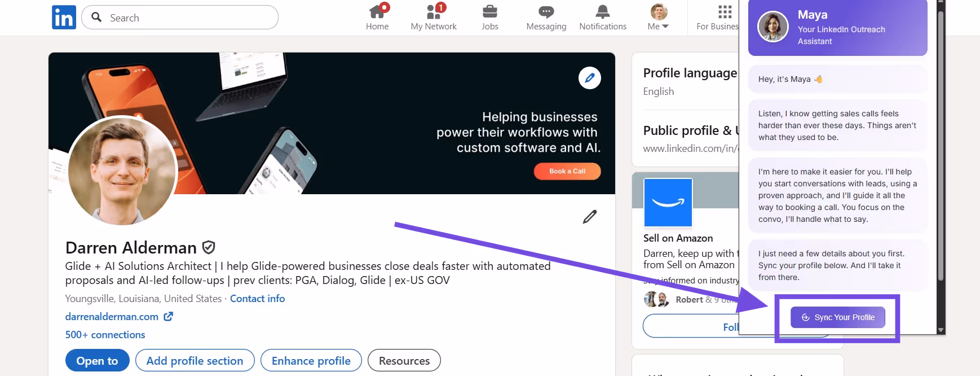Open Messaging from the top bar
980x376 pixels.
pyautogui.click(x=546, y=18)
